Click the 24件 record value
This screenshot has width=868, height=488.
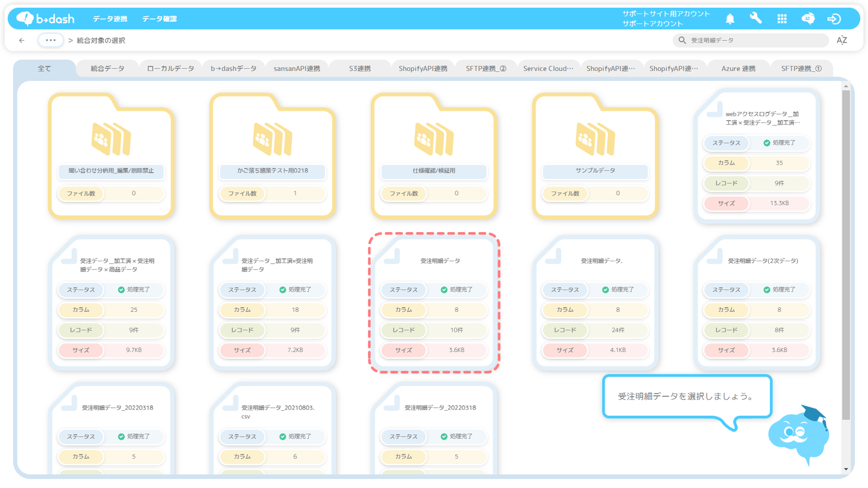coord(618,330)
